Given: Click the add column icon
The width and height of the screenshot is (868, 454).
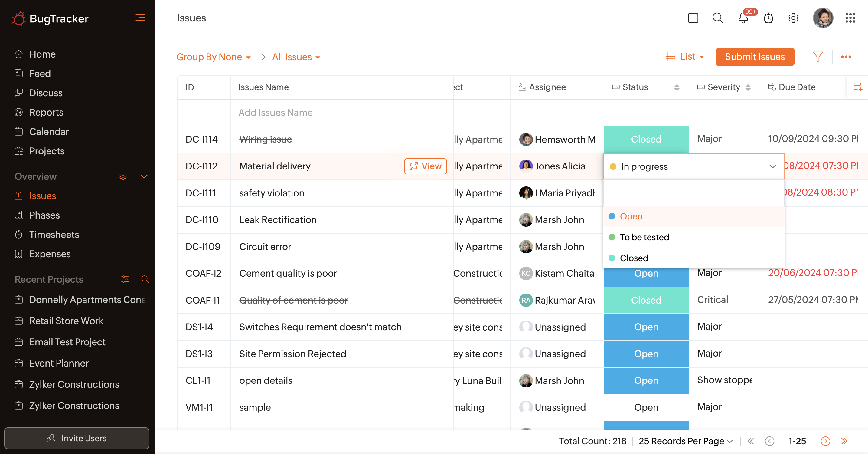Looking at the screenshot, I should coord(857,87).
